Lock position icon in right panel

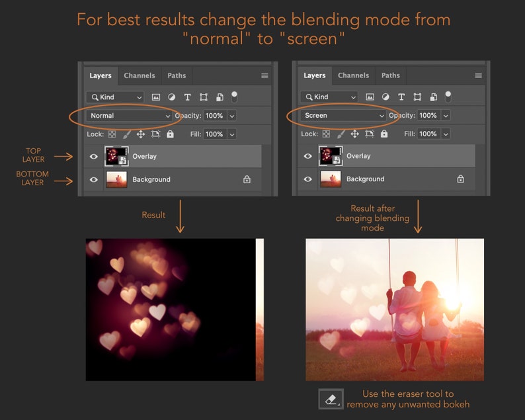[354, 134]
